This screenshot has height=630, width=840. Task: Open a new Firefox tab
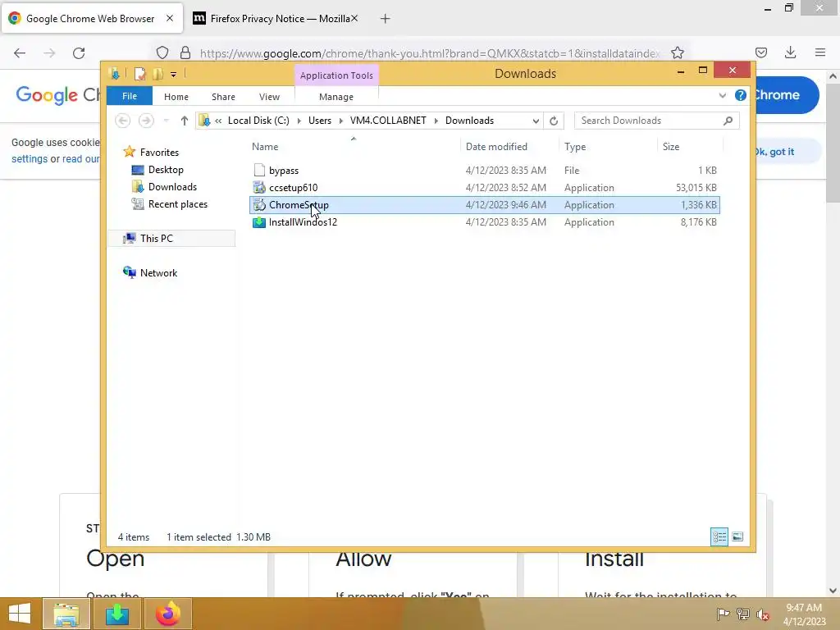pyautogui.click(x=385, y=19)
